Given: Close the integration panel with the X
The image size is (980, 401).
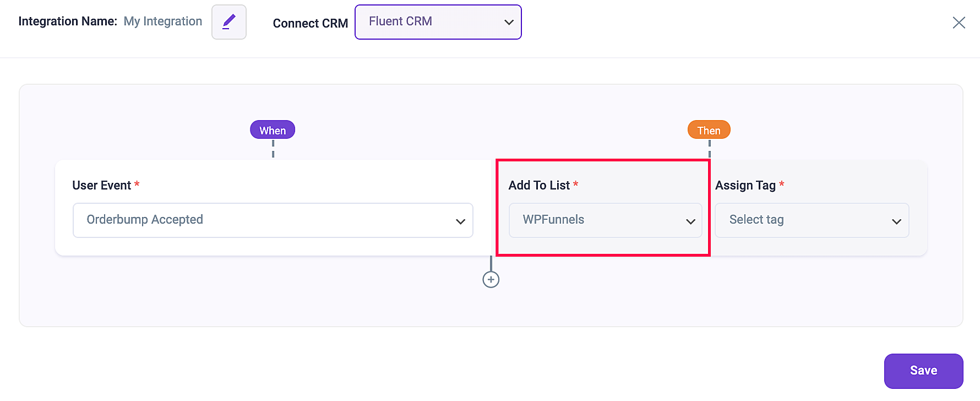Looking at the screenshot, I should 959,23.
